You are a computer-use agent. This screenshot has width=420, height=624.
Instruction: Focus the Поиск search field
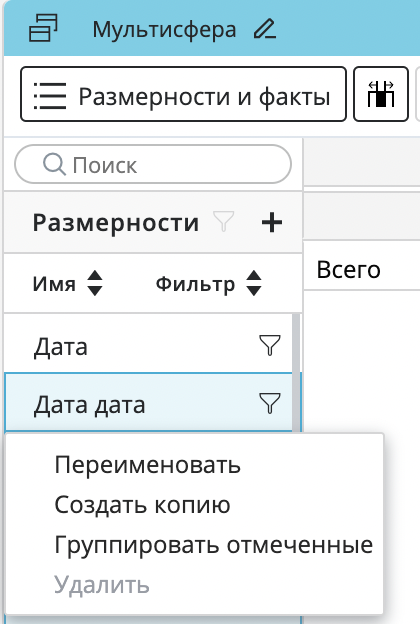[x=153, y=164]
